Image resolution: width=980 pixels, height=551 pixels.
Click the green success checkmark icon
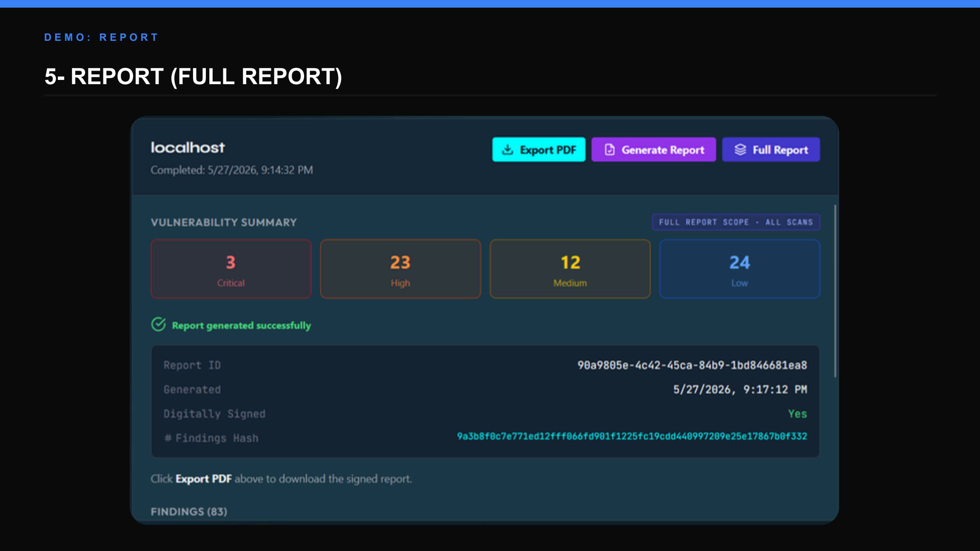[x=159, y=325]
